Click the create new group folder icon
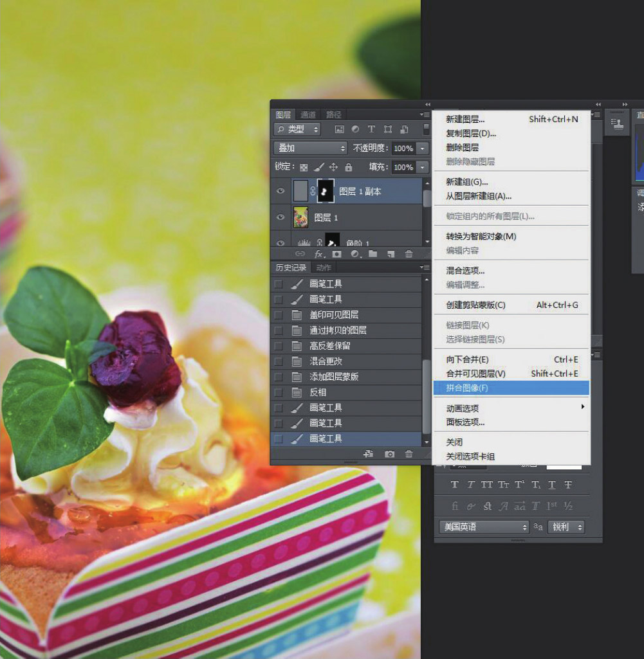644x659 pixels. pos(373,254)
